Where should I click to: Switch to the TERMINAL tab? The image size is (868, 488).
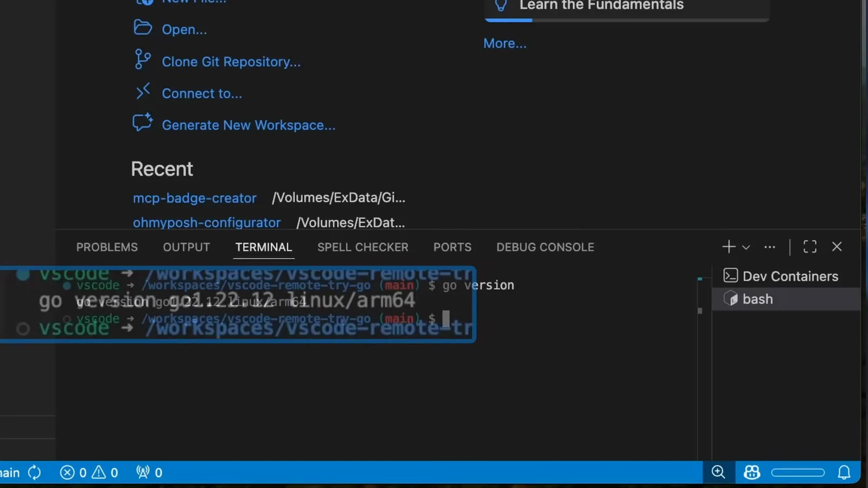(x=264, y=247)
